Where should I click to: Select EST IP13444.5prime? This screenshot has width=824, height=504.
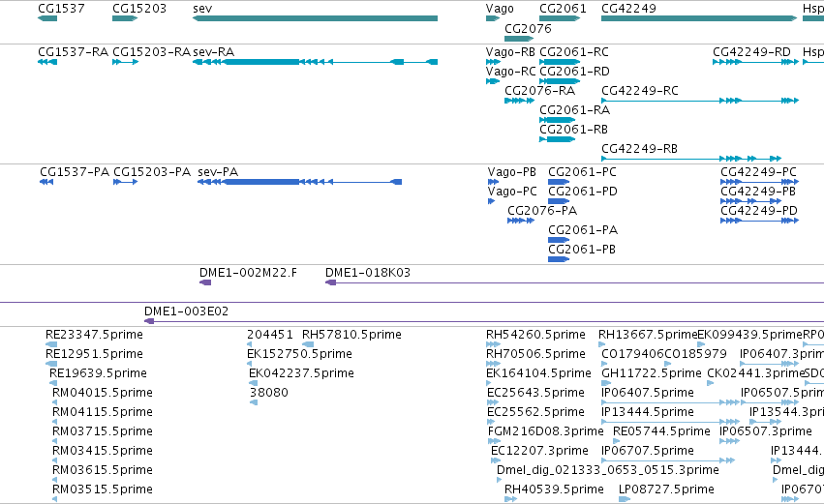(671, 422)
